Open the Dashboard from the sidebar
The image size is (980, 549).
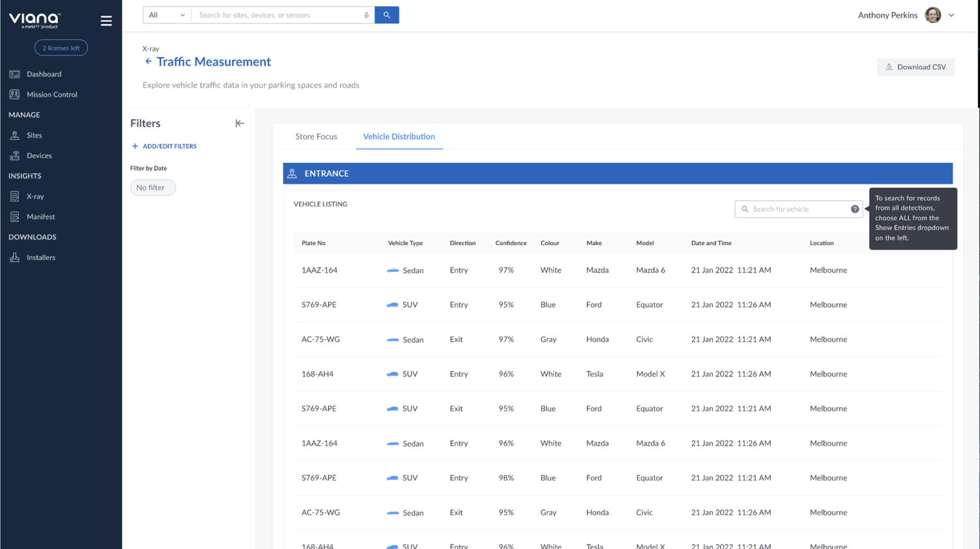click(44, 74)
